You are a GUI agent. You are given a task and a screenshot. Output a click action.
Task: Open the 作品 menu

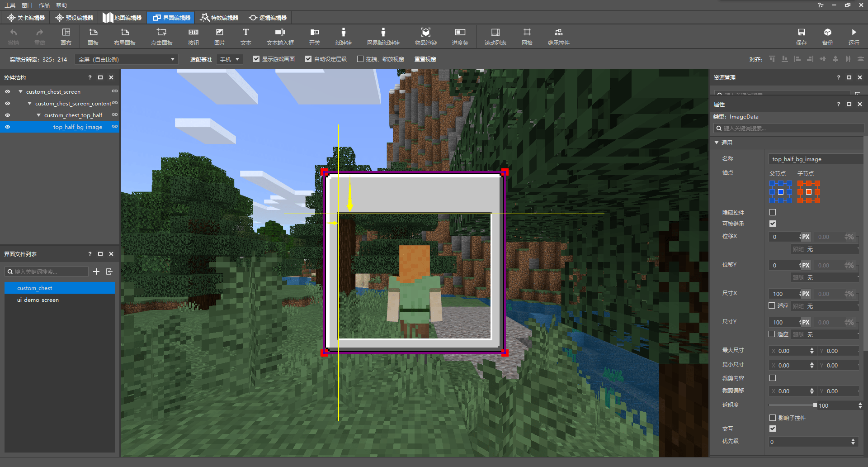[44, 5]
